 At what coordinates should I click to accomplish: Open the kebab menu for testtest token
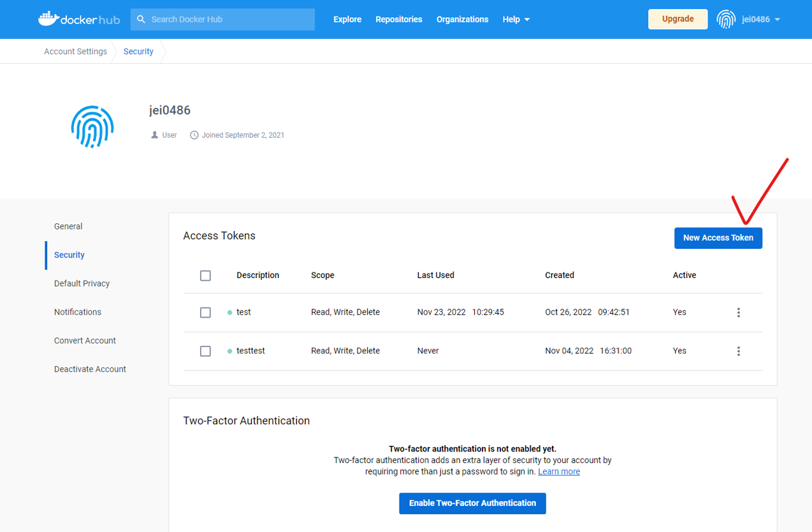[739, 351]
